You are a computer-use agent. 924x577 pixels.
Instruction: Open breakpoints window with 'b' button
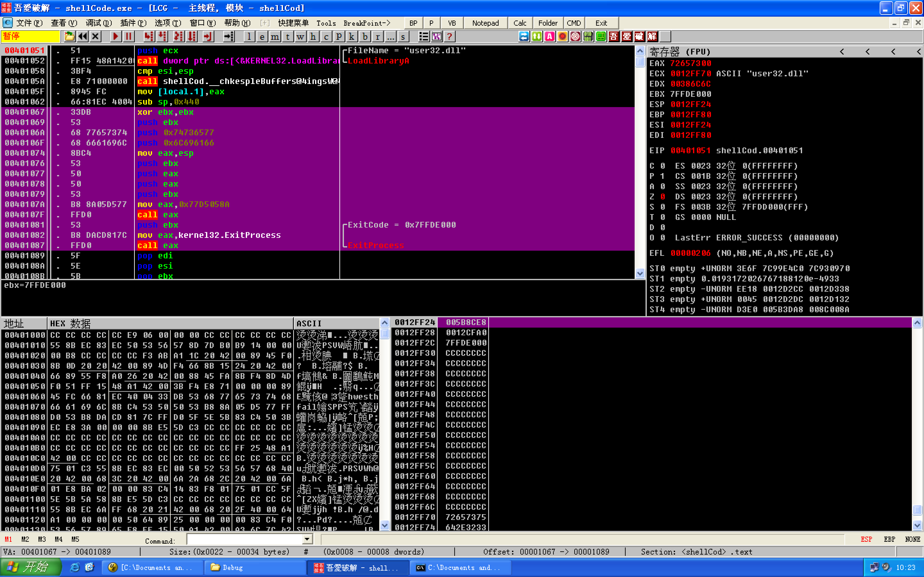click(x=365, y=37)
